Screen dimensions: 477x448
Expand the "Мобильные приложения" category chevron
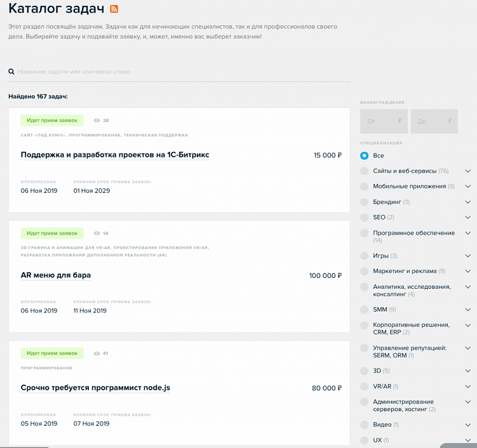468,187
